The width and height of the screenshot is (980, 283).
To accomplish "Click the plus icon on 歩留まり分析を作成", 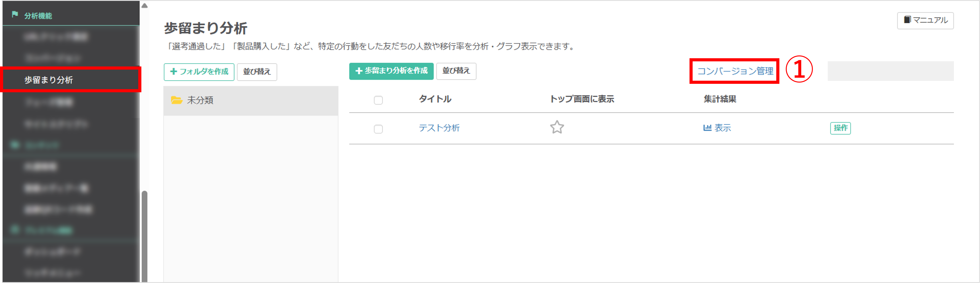I will pyautogui.click(x=359, y=71).
